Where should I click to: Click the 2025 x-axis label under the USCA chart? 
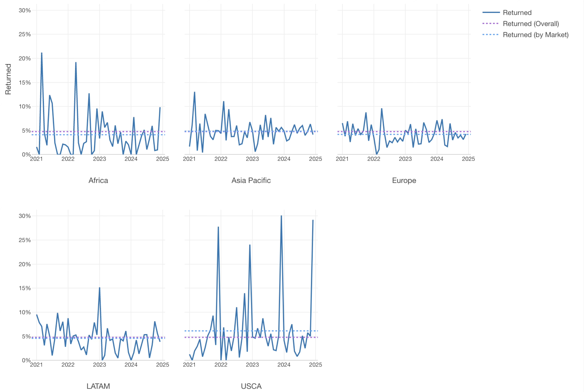point(316,365)
